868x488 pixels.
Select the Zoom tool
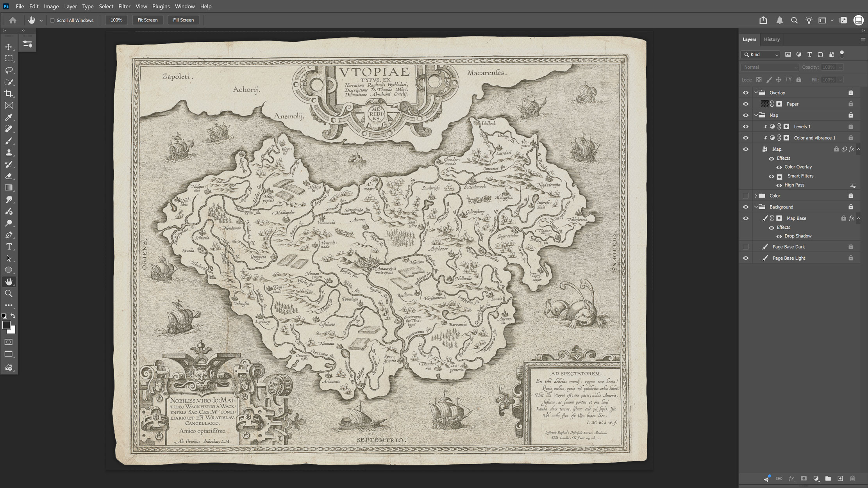[9, 294]
